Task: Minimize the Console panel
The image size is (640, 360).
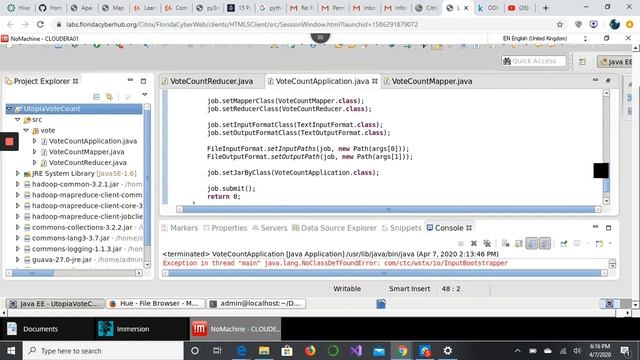Action: point(596,227)
